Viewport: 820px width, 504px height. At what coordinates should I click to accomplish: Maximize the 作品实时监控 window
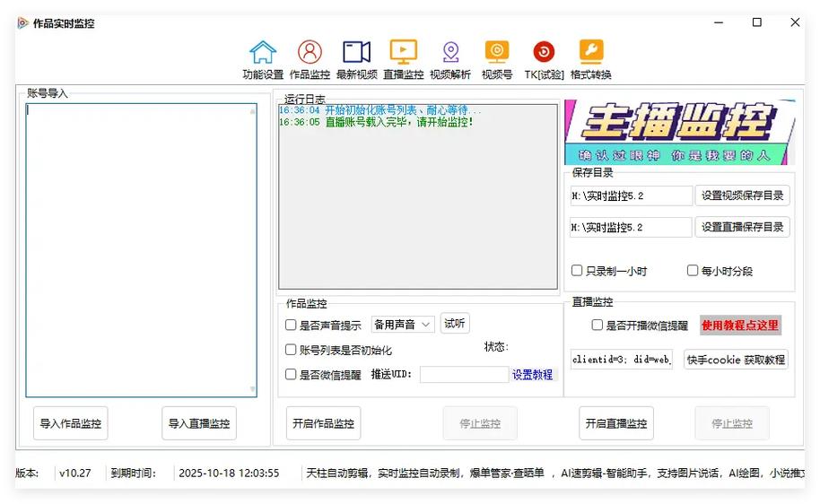pyautogui.click(x=756, y=22)
